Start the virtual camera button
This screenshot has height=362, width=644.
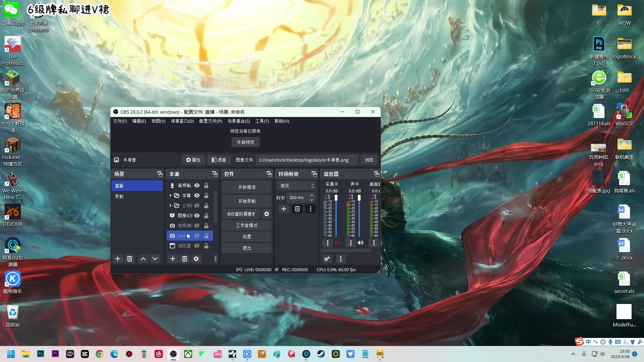pyautogui.click(x=241, y=214)
